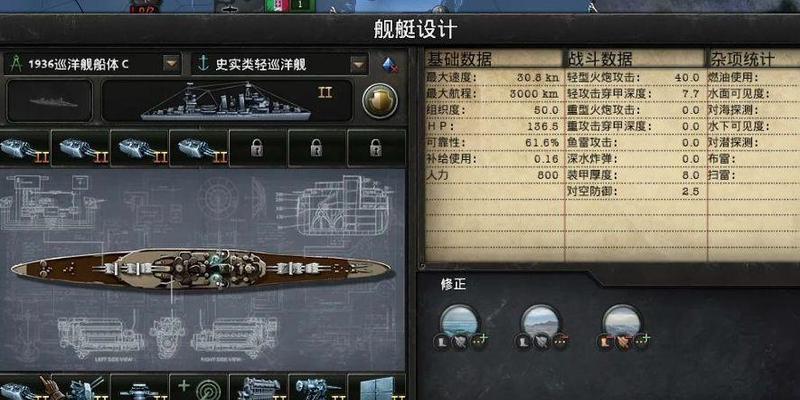Click the gold shield emblem button
The width and height of the screenshot is (800, 400).
coord(380,101)
